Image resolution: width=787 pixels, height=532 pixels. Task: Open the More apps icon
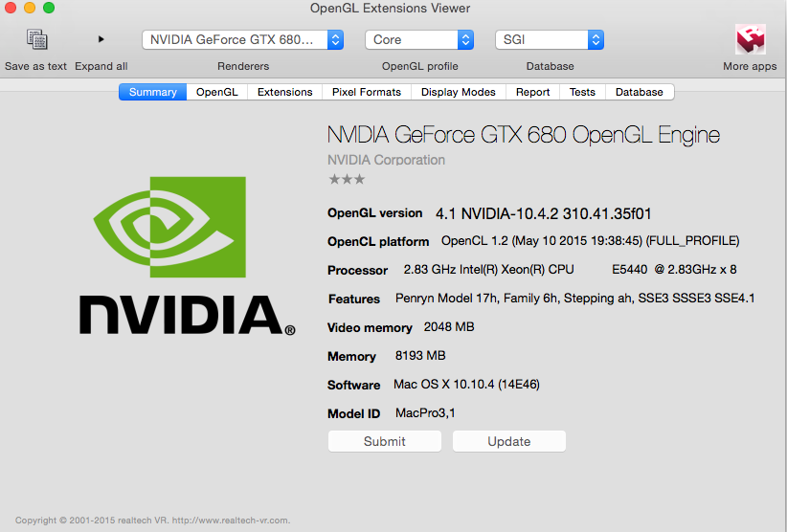pyautogui.click(x=750, y=39)
